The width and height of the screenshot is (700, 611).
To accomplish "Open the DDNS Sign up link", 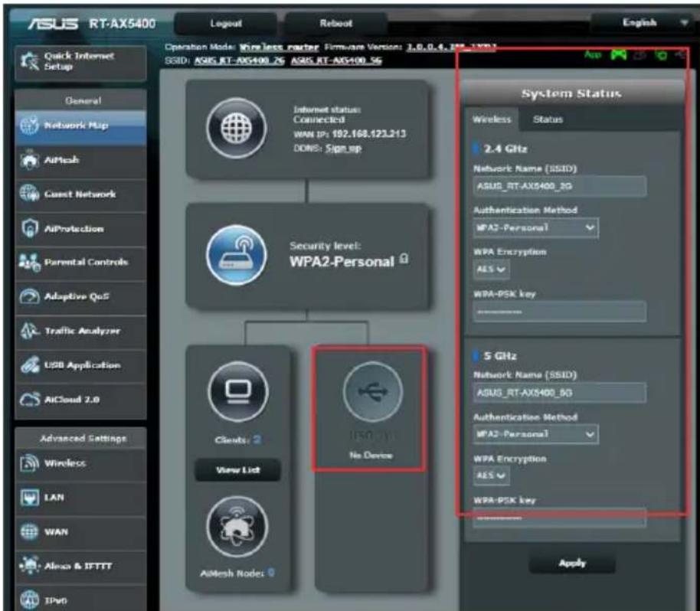I will click(343, 149).
